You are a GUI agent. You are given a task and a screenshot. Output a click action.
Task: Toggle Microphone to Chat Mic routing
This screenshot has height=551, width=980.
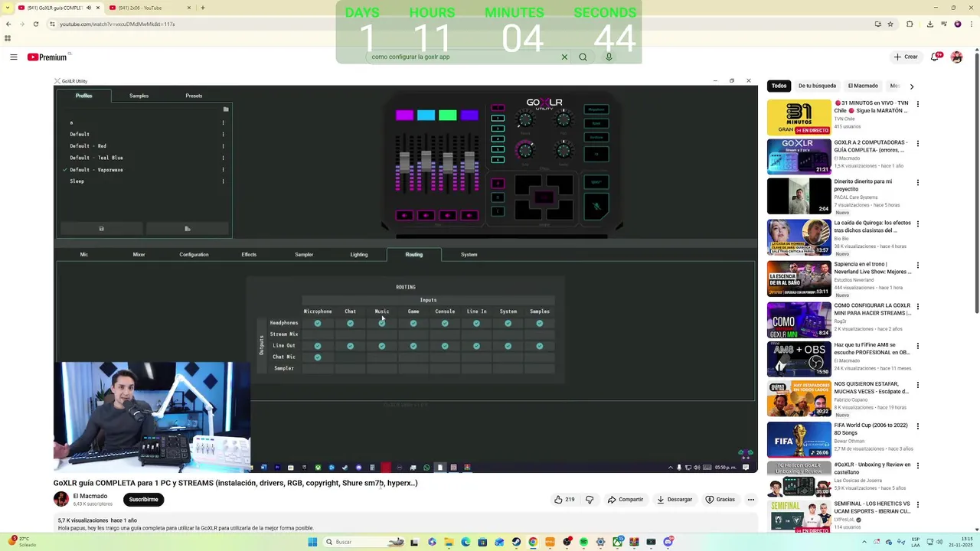318,357
